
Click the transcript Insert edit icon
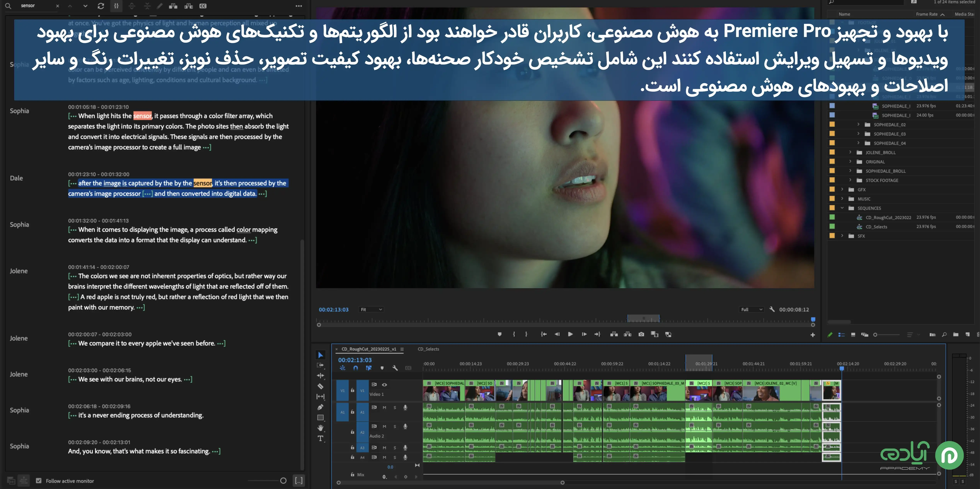click(x=173, y=6)
